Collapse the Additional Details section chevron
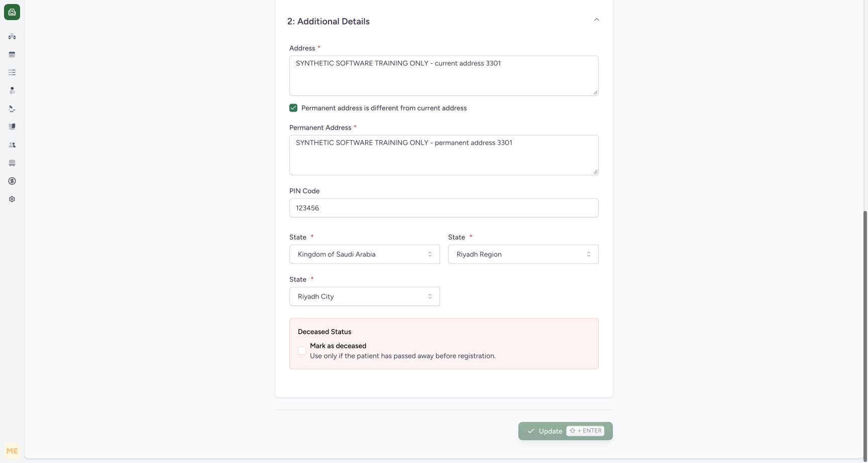Screen dimensions: 868x463 pyautogui.click(x=597, y=20)
